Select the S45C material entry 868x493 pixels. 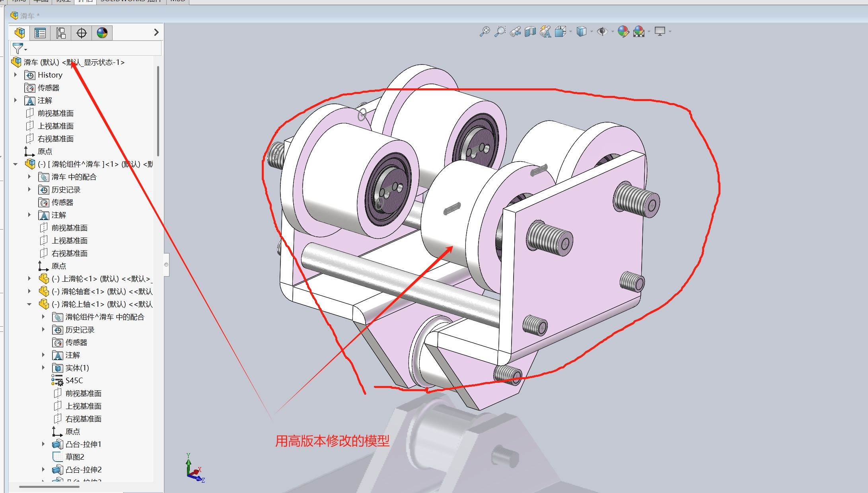tap(74, 381)
